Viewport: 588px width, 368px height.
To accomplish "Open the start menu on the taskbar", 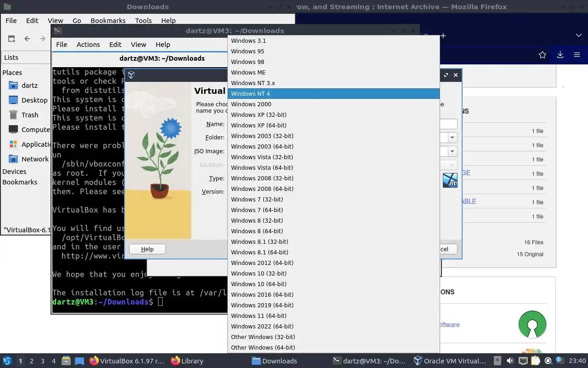I will coord(7,361).
